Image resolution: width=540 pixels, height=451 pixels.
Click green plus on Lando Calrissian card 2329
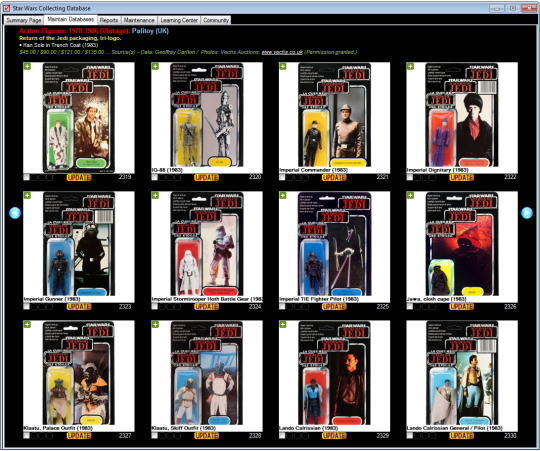[283, 324]
